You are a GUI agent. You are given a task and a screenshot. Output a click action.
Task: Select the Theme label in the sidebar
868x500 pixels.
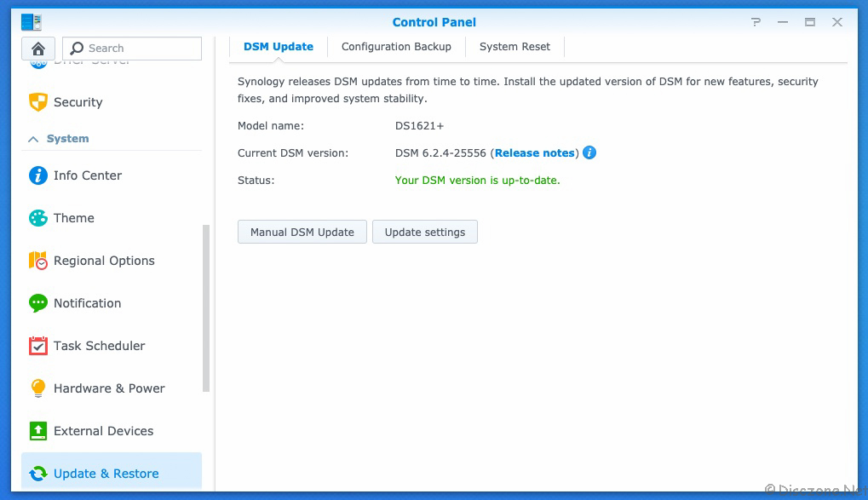tap(73, 218)
